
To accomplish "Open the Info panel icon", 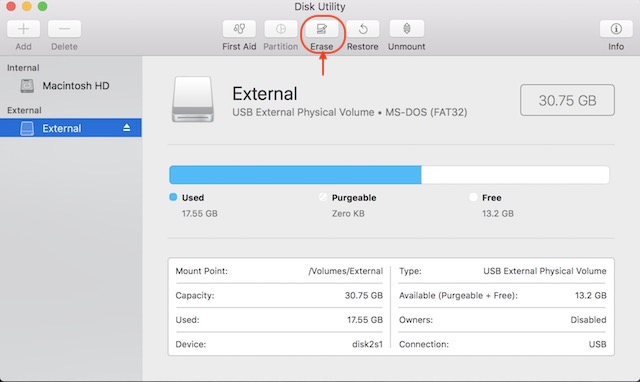I will coord(616,29).
